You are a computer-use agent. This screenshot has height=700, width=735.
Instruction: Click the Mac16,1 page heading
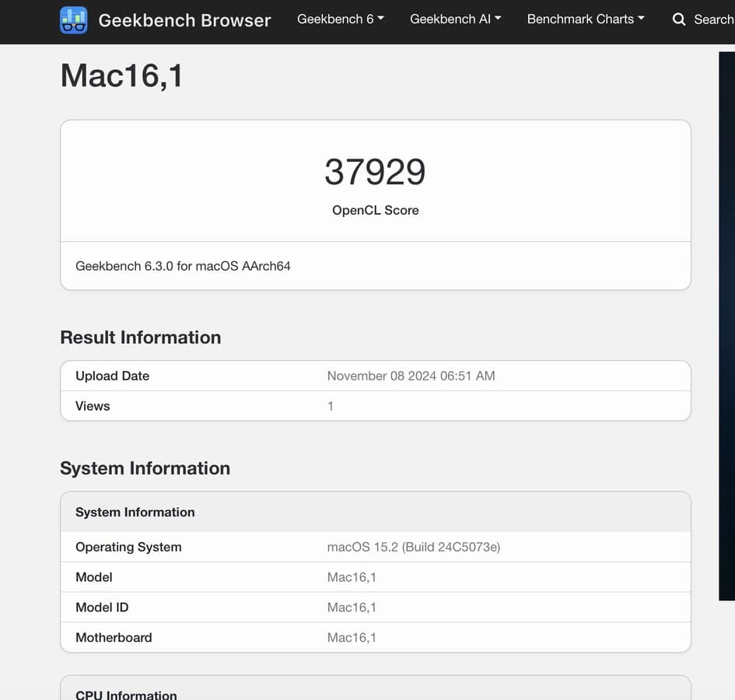pyautogui.click(x=122, y=76)
